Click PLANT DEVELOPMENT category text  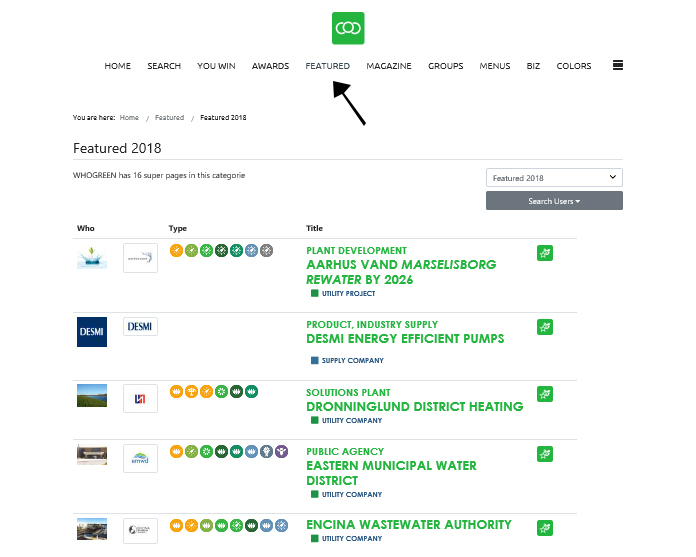click(x=356, y=251)
